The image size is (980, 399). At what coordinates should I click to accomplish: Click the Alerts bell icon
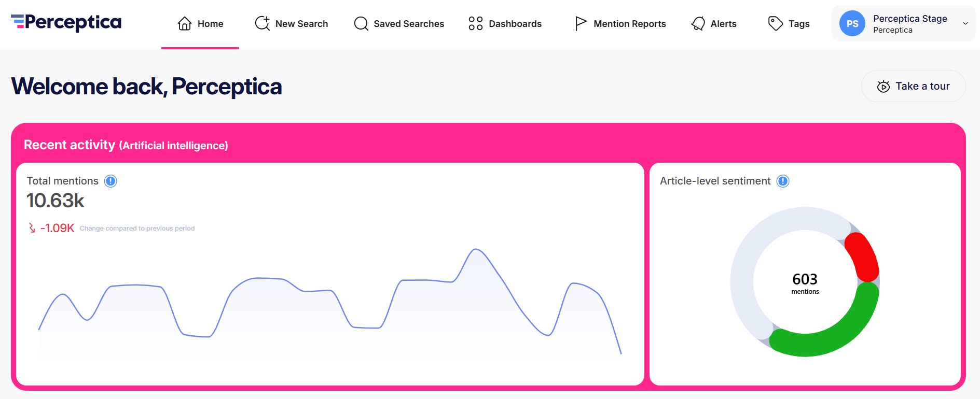pyautogui.click(x=698, y=23)
